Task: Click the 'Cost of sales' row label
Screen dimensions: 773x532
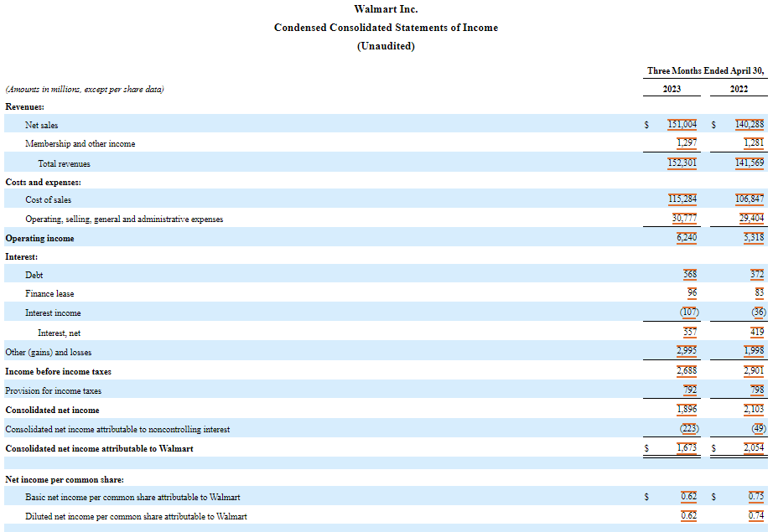Action: click(x=49, y=200)
